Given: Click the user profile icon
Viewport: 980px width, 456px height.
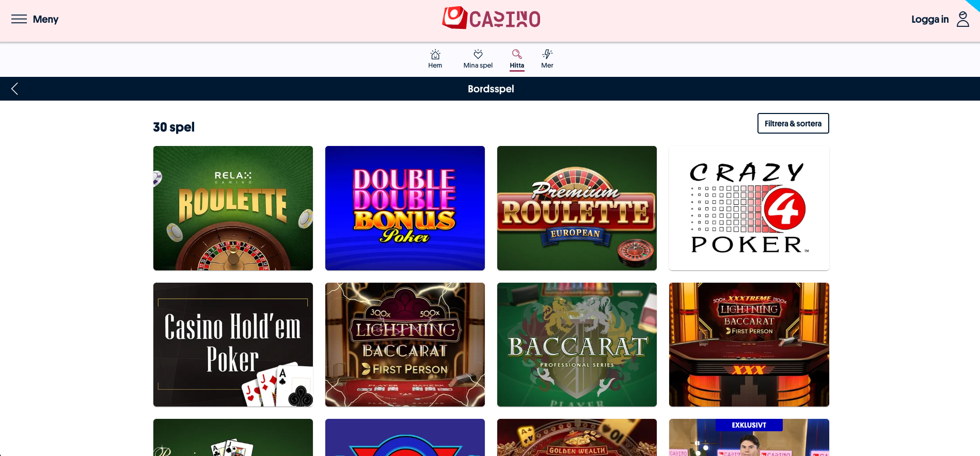Looking at the screenshot, I should coord(962,19).
